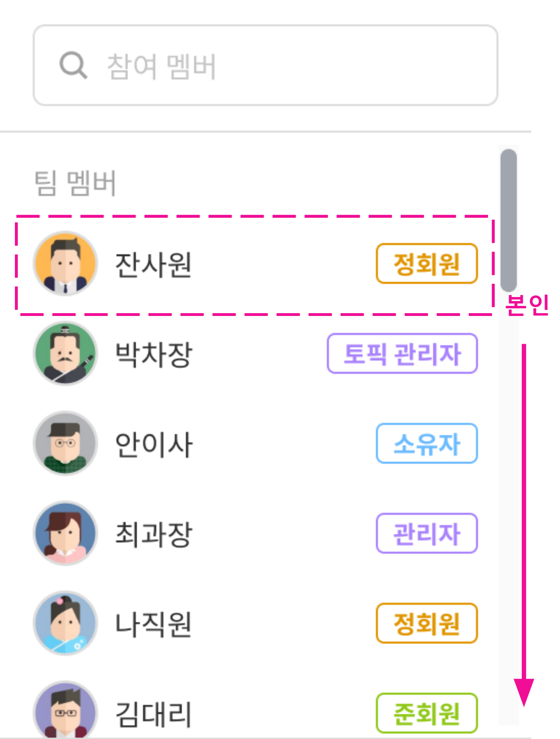Open 안이사's profile avatar
This screenshot has height=739, width=560.
click(x=66, y=443)
